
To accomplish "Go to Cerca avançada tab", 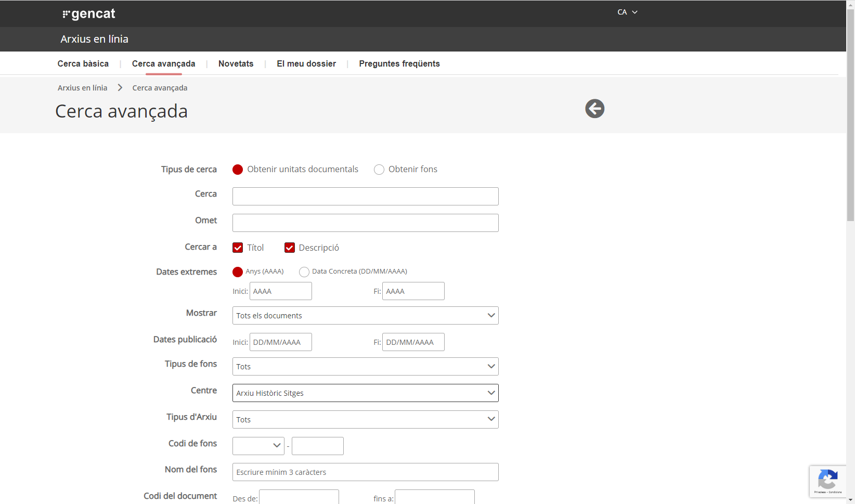I will pos(164,63).
